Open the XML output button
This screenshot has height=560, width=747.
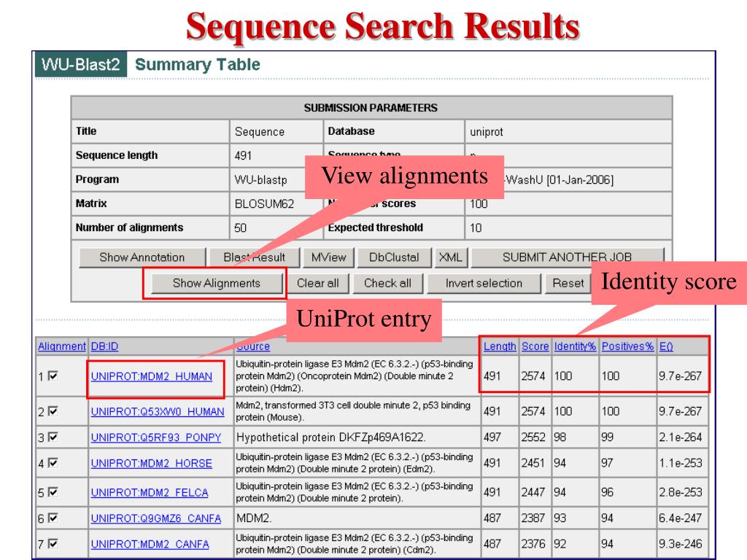[451, 257]
